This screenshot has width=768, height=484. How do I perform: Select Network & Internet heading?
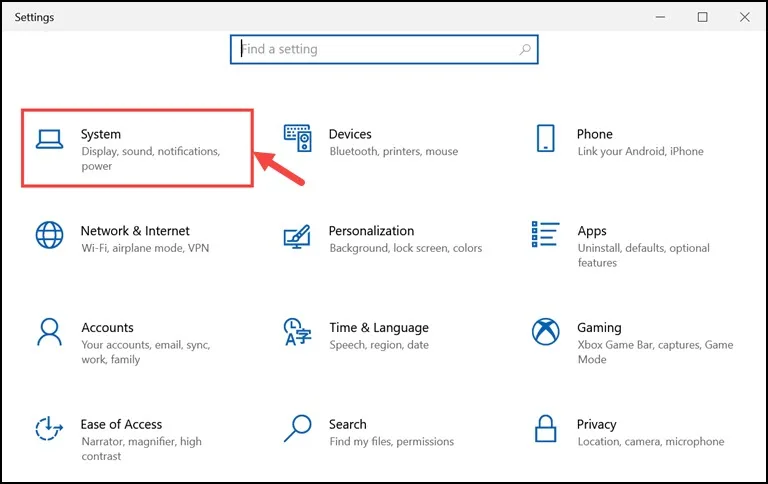coord(135,231)
